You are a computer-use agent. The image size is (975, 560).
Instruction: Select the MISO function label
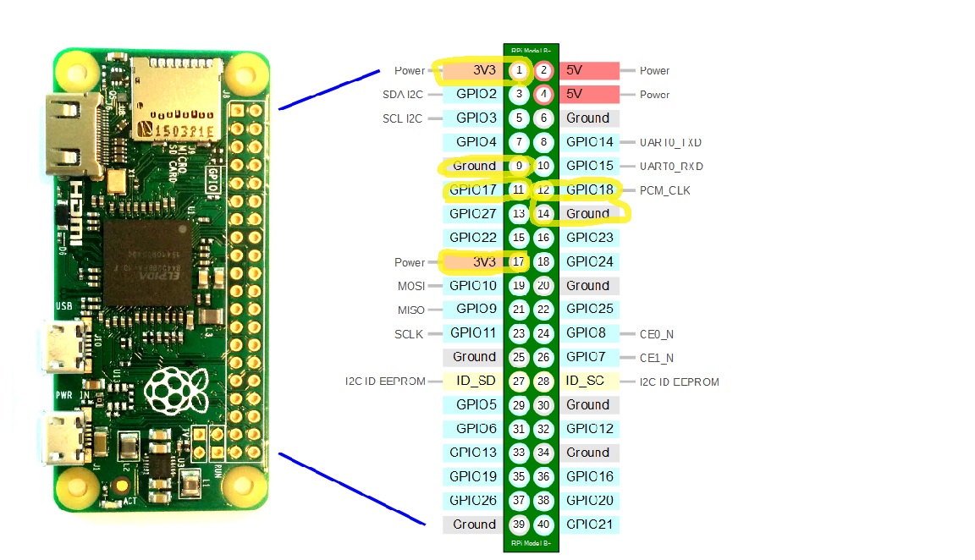[411, 310]
